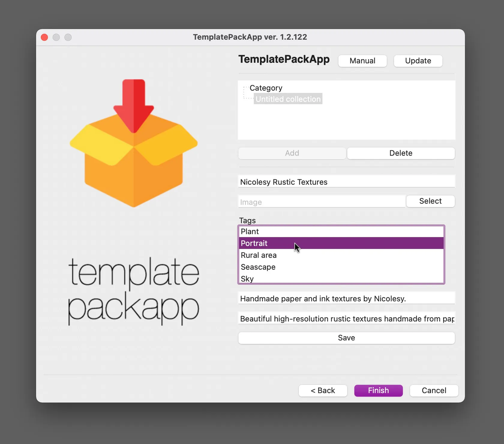The width and height of the screenshot is (504, 444).
Task: Click Finish to complete the wizard
Action: pyautogui.click(x=378, y=391)
